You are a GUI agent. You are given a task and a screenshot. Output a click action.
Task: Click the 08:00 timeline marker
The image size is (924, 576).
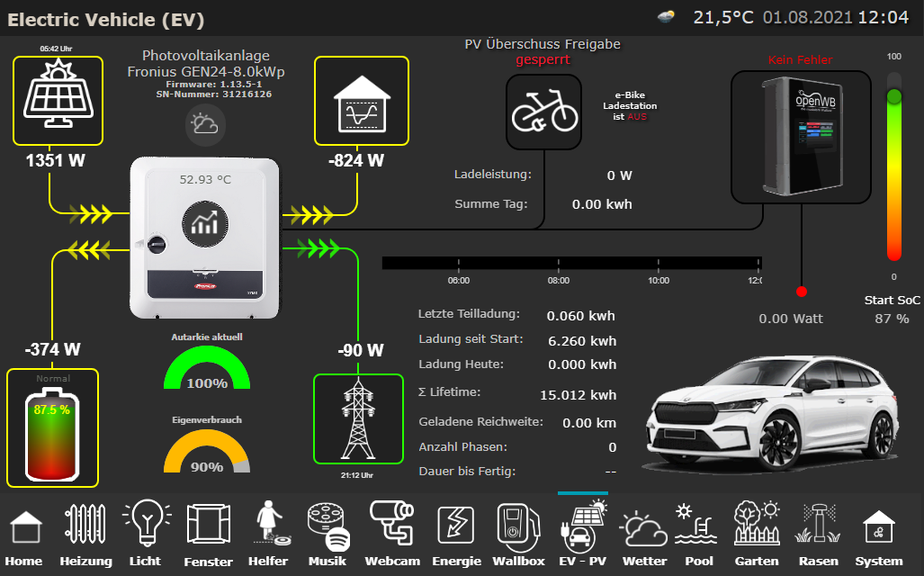[558, 280]
